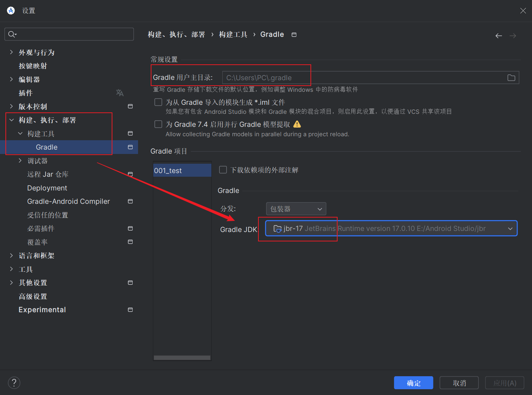Open the Gradle JDK dropdown

tap(510, 228)
